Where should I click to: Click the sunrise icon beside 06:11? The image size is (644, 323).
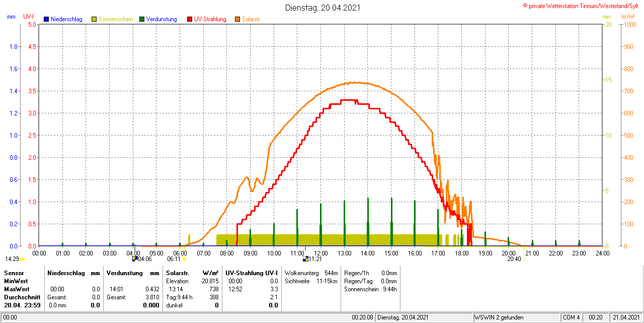[184, 259]
